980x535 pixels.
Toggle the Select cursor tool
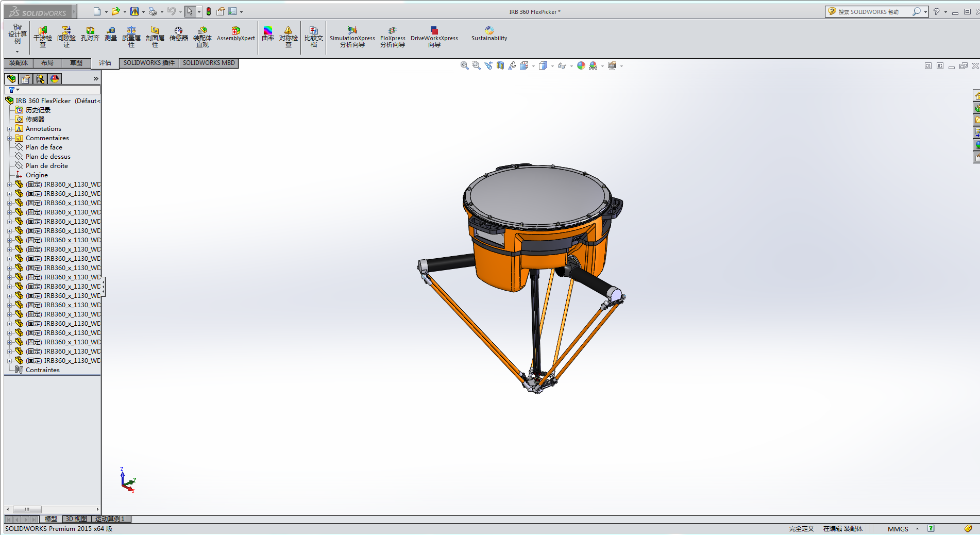tap(190, 11)
